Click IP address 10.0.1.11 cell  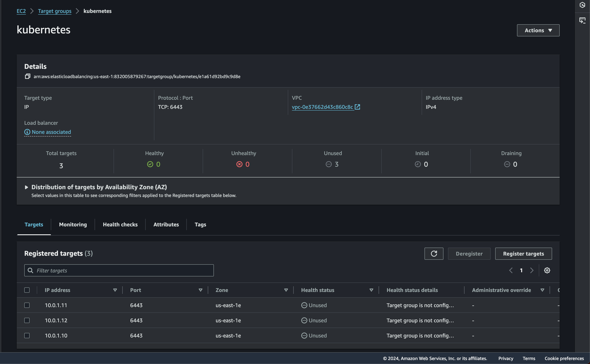click(56, 305)
